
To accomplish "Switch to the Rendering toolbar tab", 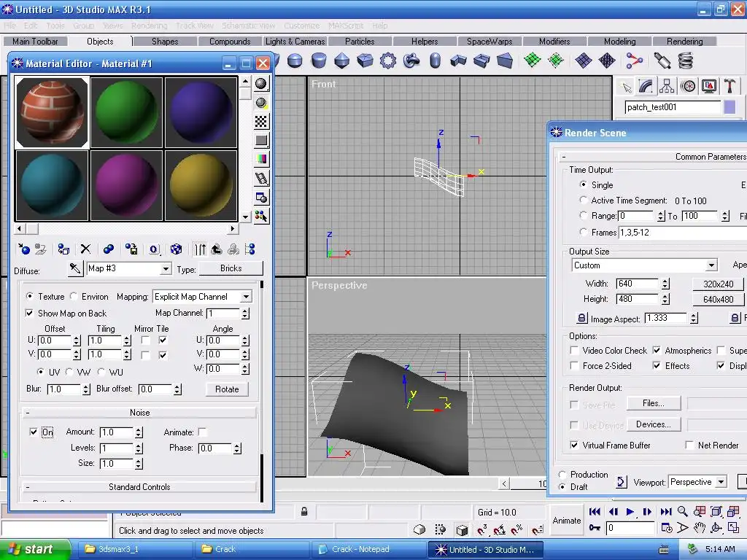I will (x=684, y=42).
